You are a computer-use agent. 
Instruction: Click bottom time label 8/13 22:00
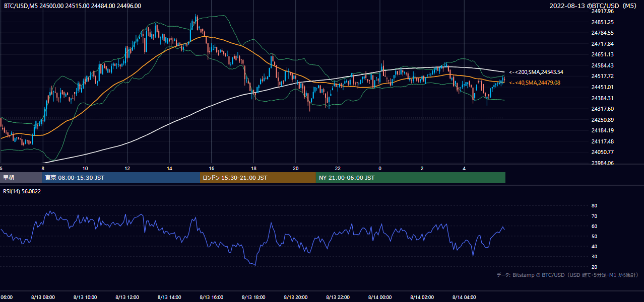pyautogui.click(x=338, y=297)
